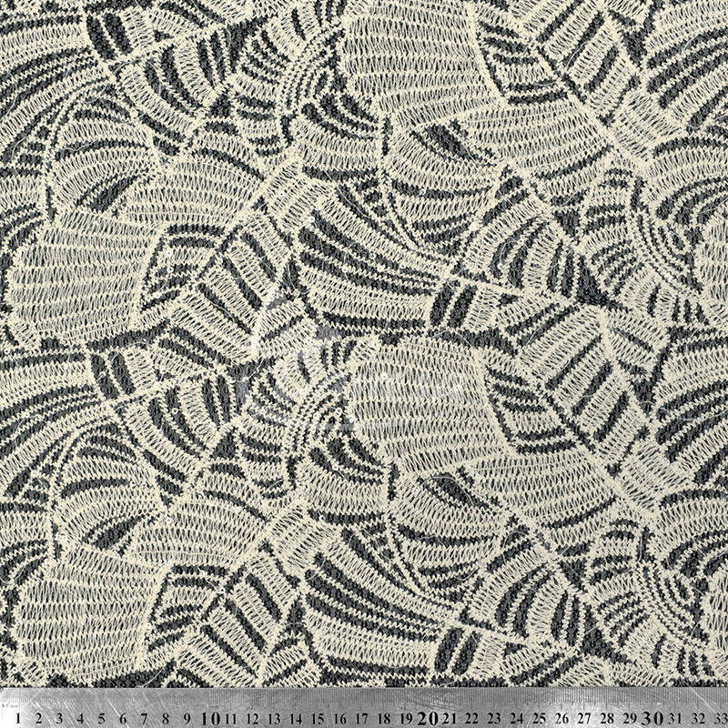Click the ruler's number 3 mark

(x=60, y=717)
